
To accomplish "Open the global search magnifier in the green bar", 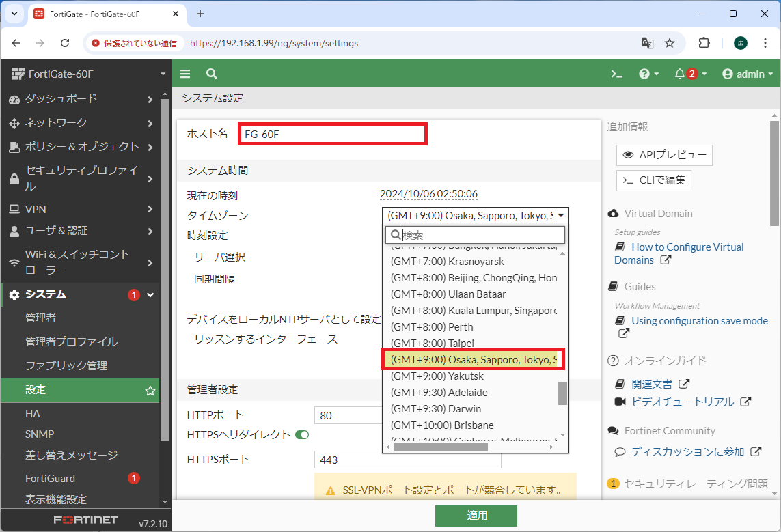I will click(212, 74).
